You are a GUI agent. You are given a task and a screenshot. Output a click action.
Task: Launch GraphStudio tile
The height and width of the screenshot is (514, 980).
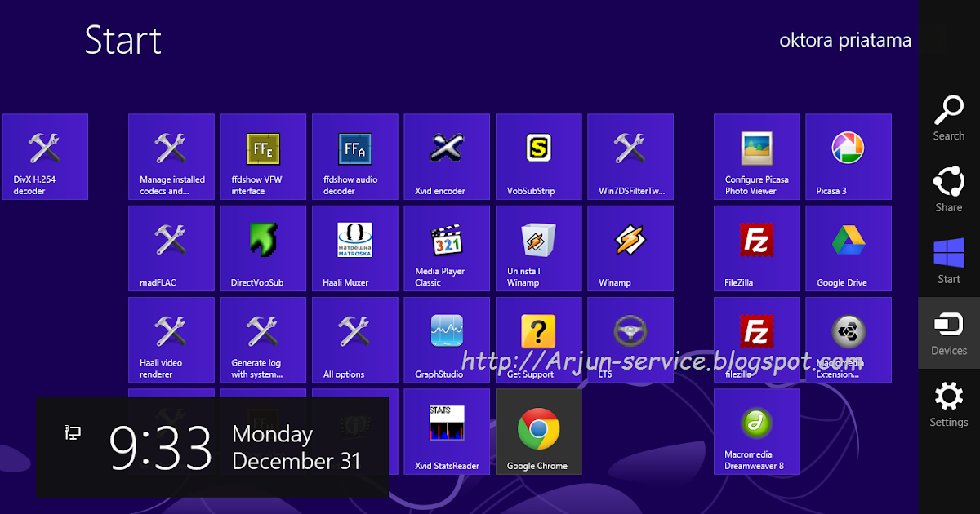click(x=447, y=340)
